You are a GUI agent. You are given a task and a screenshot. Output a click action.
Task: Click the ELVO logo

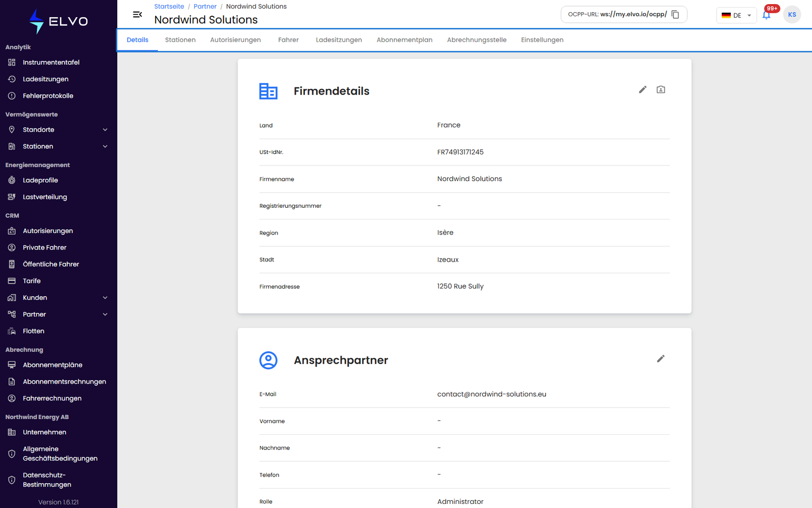(x=58, y=21)
